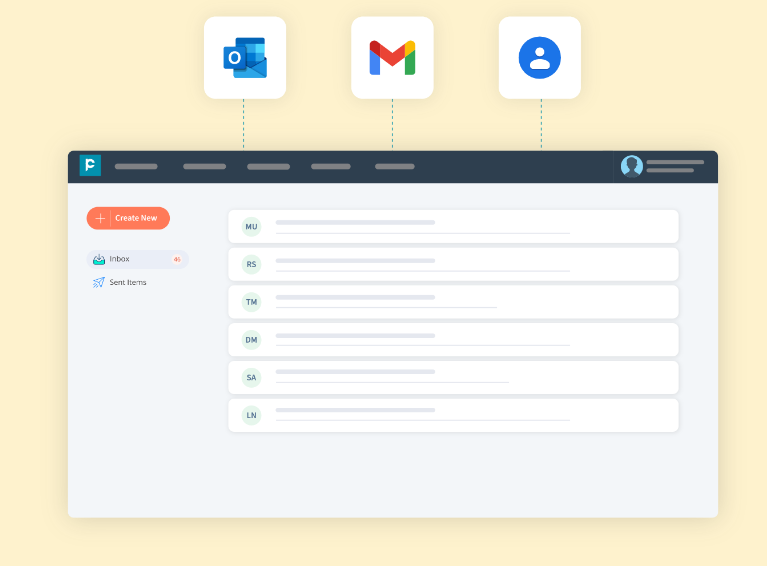Click the Sent Items paper plane icon
767x566 pixels.
(x=99, y=282)
